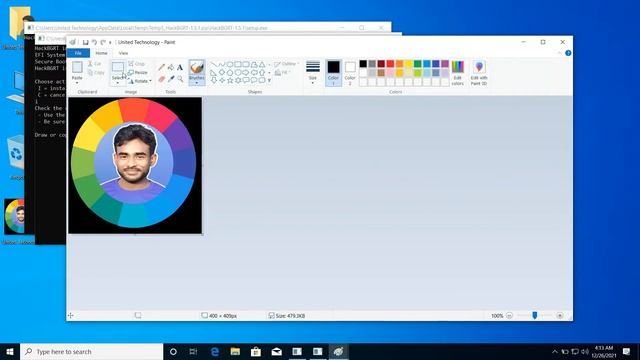Collapse the Paint ribbon arrow

click(559, 53)
